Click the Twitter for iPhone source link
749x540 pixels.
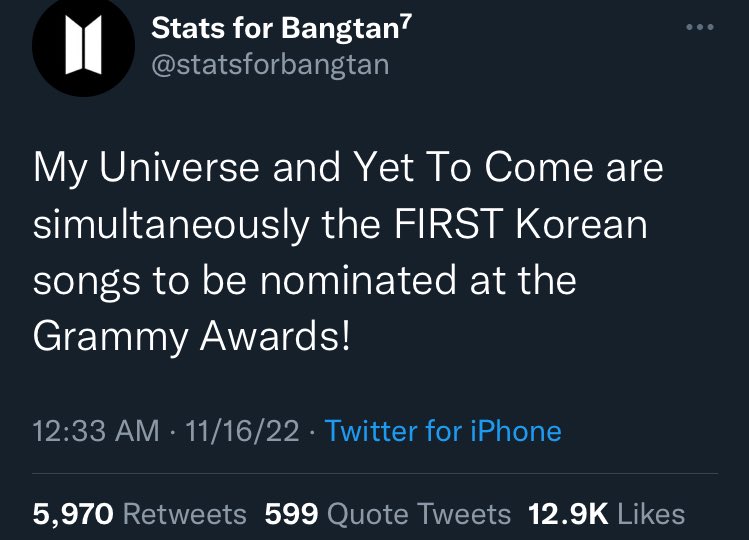coord(443,431)
